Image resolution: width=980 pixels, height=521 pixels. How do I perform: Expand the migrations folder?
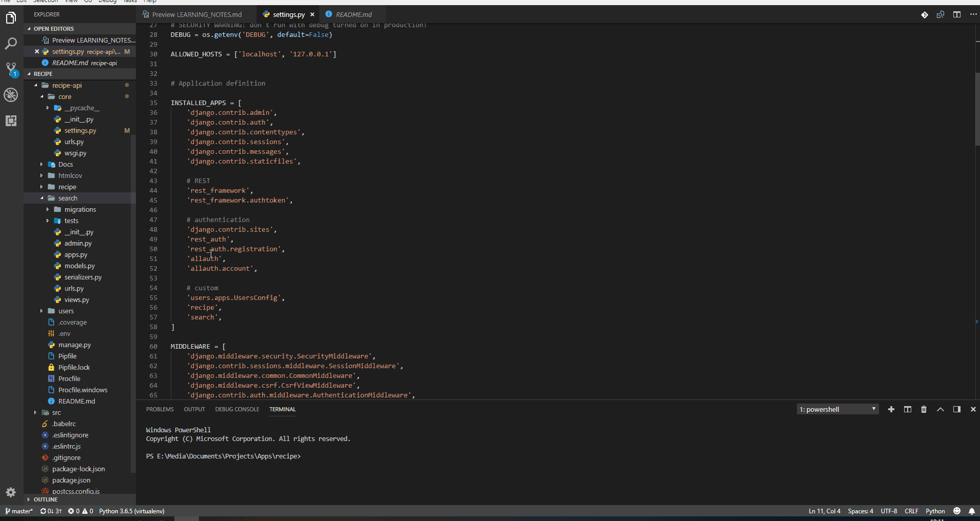click(x=79, y=209)
